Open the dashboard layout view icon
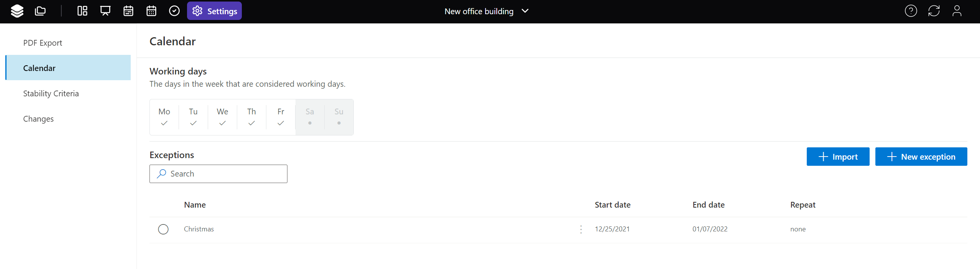This screenshot has height=269, width=980. tap(82, 11)
